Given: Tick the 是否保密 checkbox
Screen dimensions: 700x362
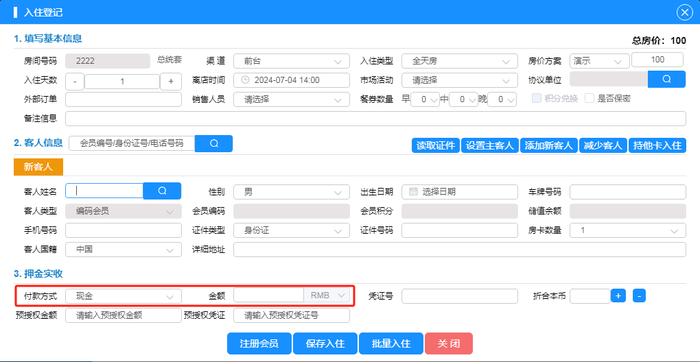Looking at the screenshot, I should 590,99.
